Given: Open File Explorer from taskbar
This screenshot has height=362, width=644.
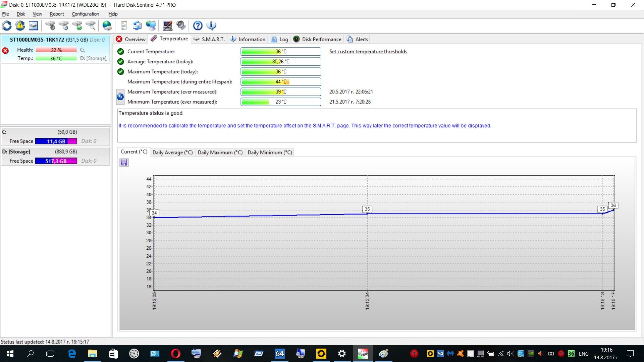Looking at the screenshot, I should (92, 354).
